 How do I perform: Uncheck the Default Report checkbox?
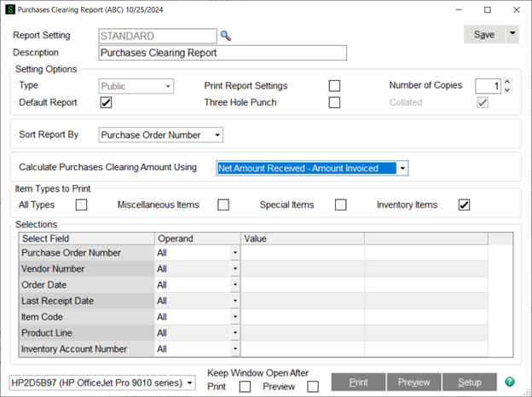106,103
